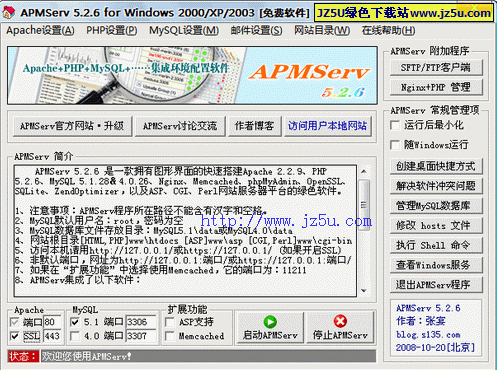Click the 作者：张宴 text
The width and height of the screenshot is (497, 370).
[x=421, y=321]
